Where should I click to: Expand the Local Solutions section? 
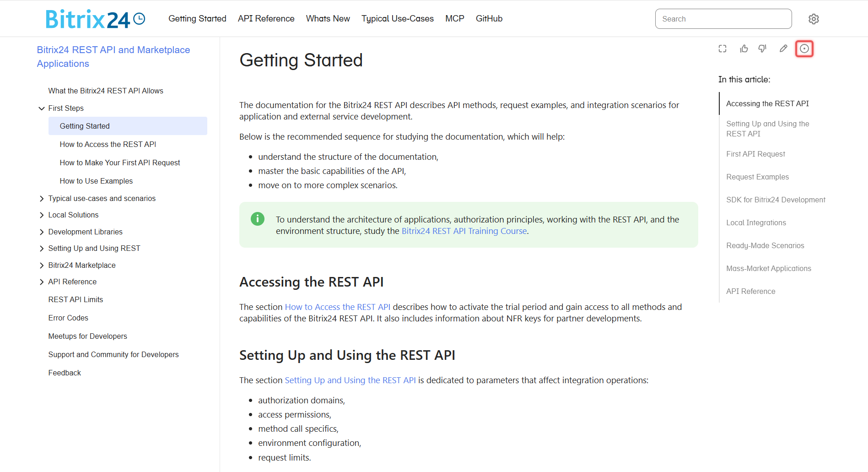(x=42, y=215)
